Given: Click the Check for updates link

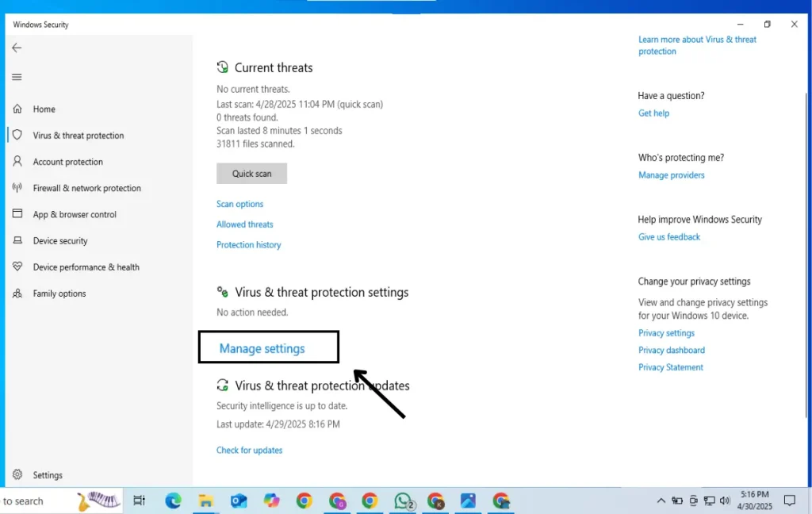Looking at the screenshot, I should pyautogui.click(x=249, y=450).
